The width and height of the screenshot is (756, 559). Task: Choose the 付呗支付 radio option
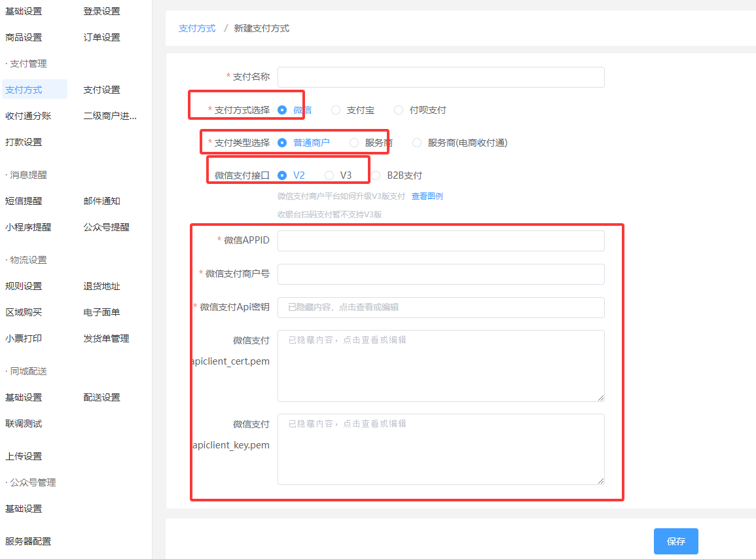click(399, 110)
